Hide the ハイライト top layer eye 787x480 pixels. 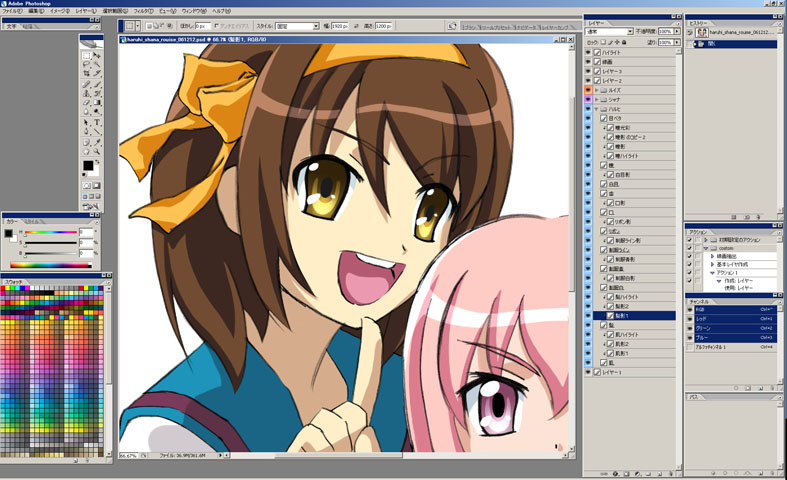pyautogui.click(x=588, y=52)
